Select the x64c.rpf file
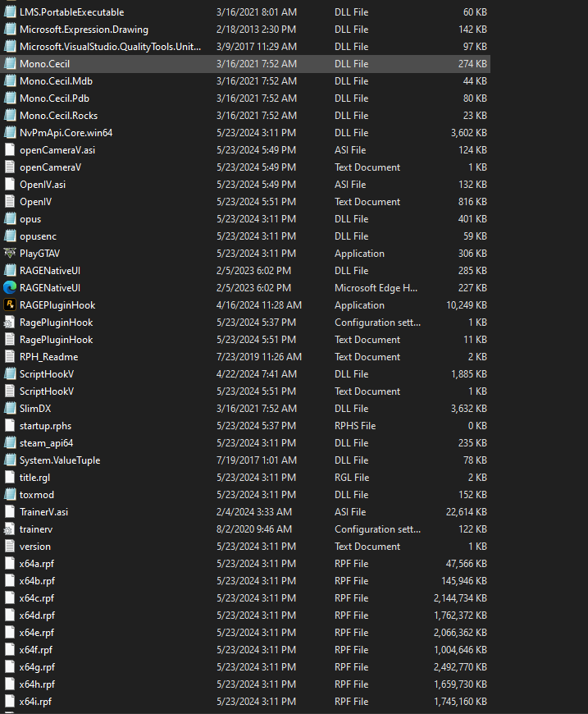This screenshot has height=714, width=588. [36, 598]
